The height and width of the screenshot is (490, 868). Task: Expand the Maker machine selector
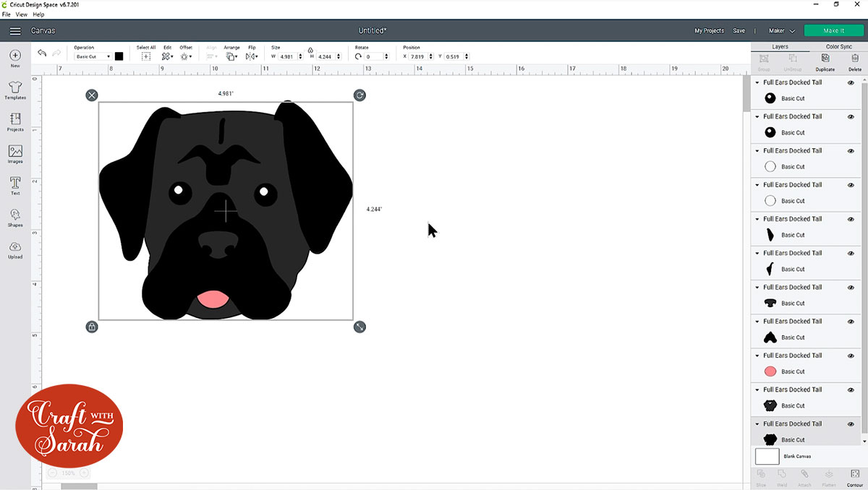click(x=781, y=31)
